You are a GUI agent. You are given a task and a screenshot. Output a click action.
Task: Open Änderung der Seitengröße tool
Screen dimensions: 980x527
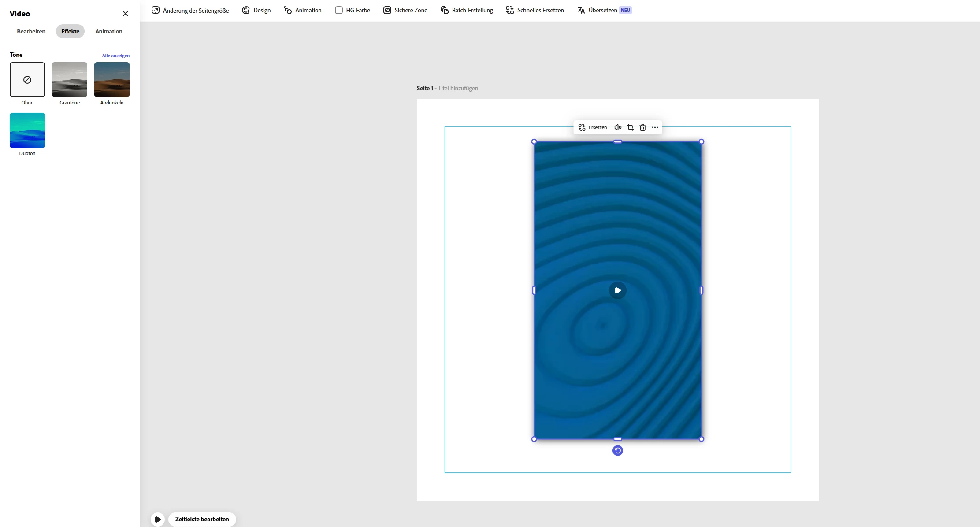[190, 10]
